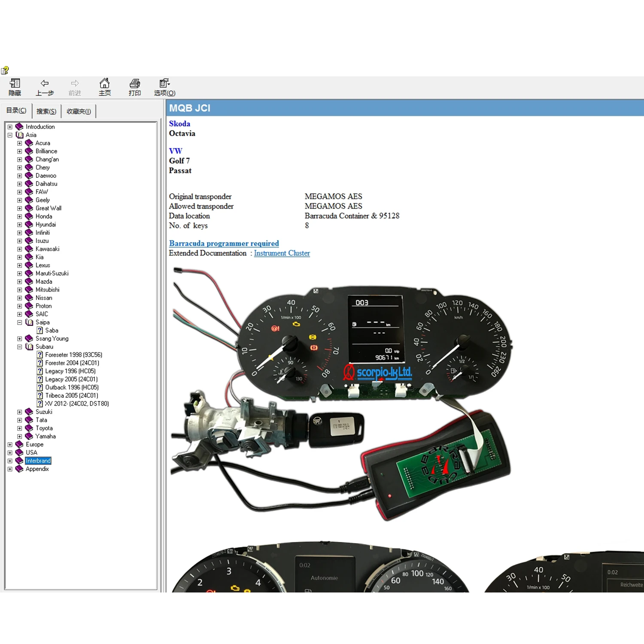Expand the Honda tree node
644x644 pixels.
coord(20,216)
